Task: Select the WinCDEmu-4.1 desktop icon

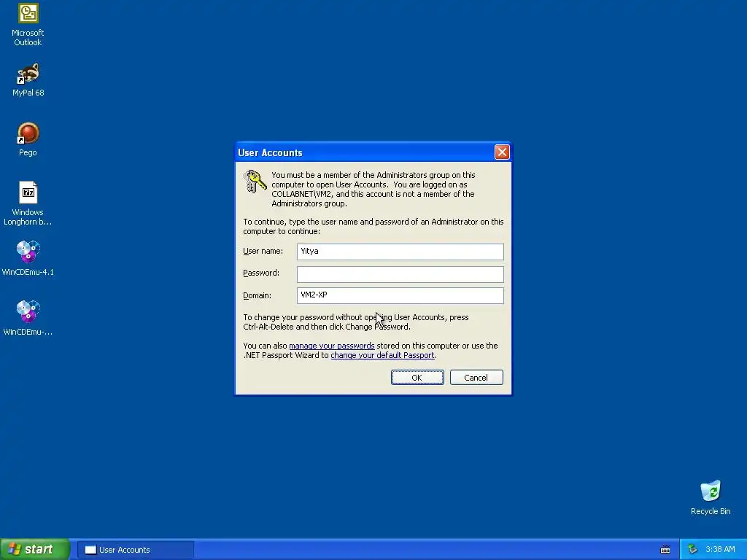Action: pos(28,259)
